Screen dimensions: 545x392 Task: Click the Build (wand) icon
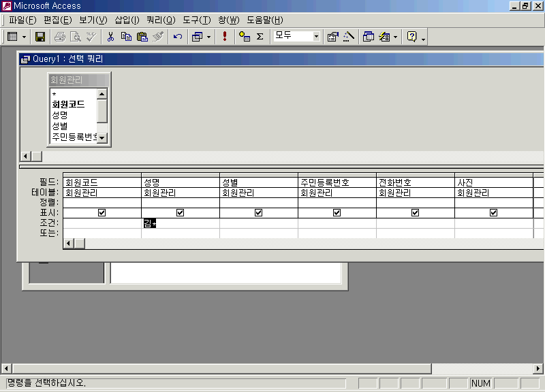(x=349, y=37)
